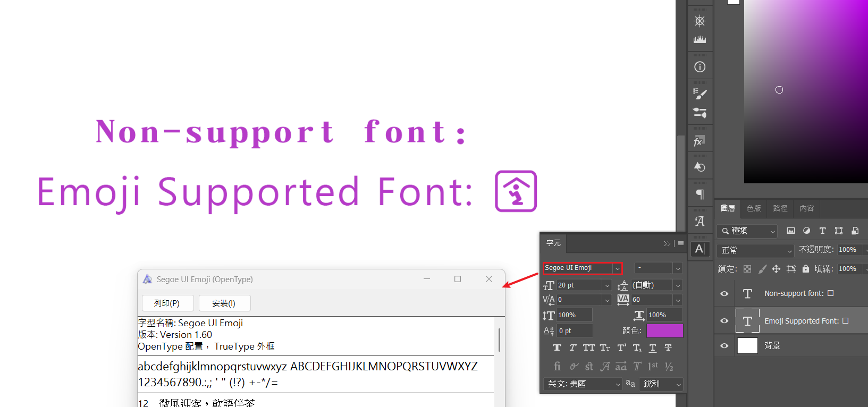This screenshot has width=868, height=407.
Task: Filter layers by adjustment layer icon
Action: [806, 231]
